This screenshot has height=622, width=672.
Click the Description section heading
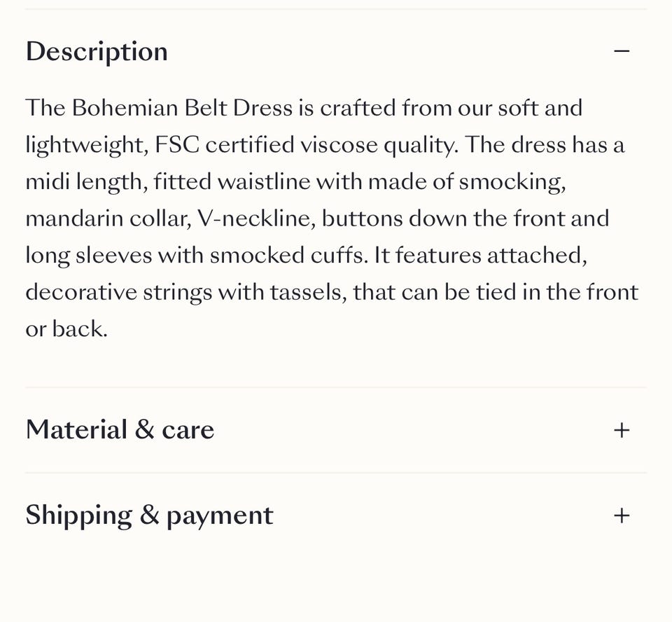(97, 52)
